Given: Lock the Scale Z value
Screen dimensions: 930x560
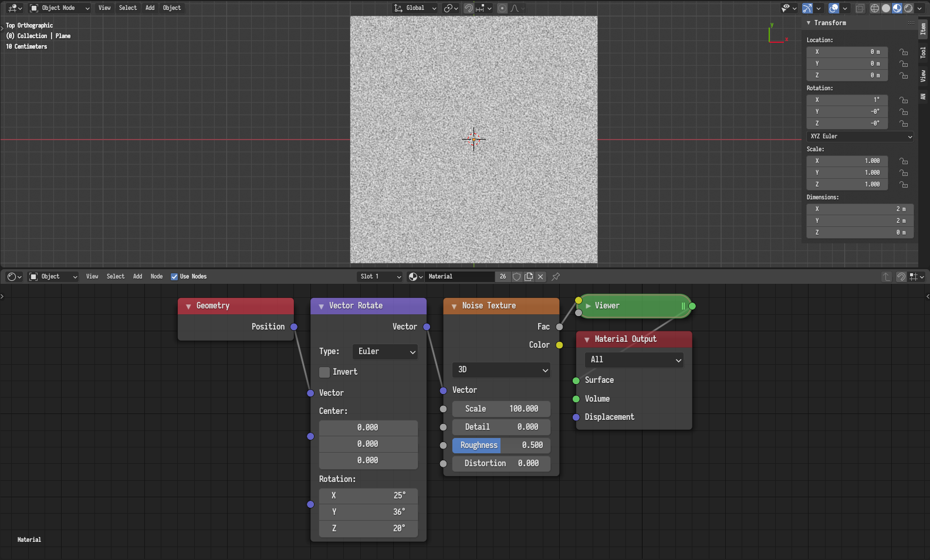Looking at the screenshot, I should tap(904, 185).
